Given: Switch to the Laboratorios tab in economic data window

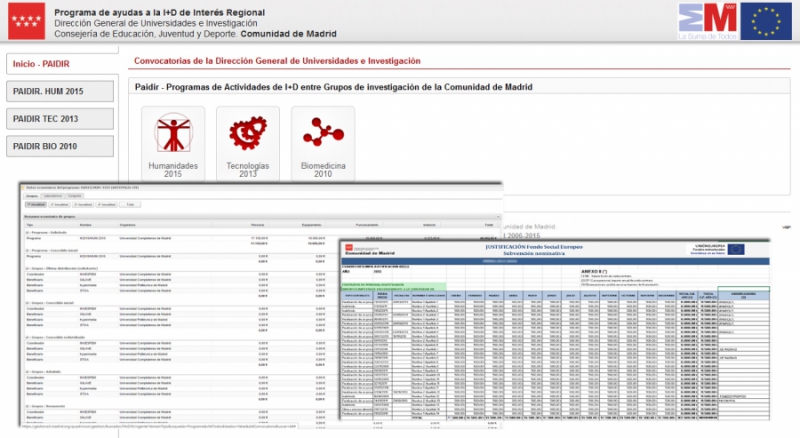Looking at the screenshot, I should tap(53, 196).
